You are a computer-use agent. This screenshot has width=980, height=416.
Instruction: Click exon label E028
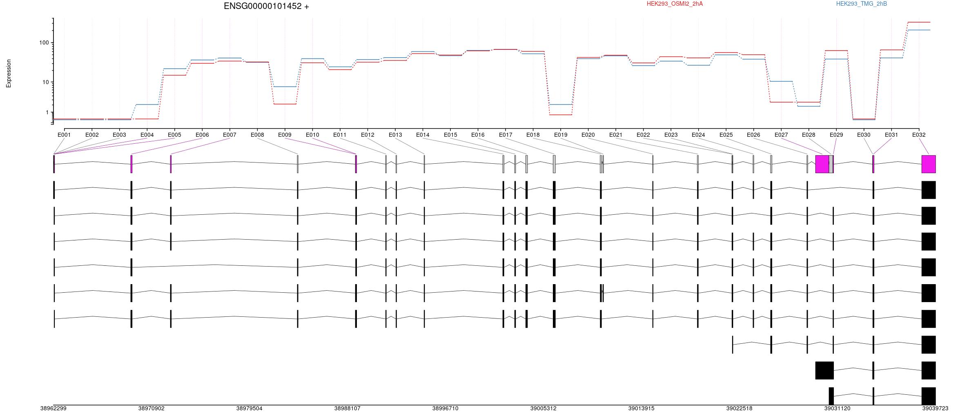pyautogui.click(x=808, y=135)
